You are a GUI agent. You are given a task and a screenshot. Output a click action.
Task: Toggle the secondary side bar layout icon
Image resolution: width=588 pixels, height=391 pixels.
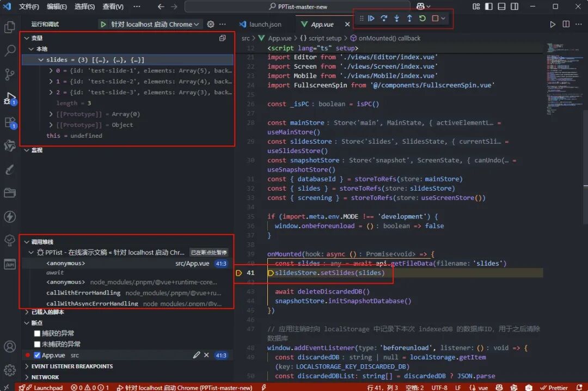click(x=514, y=7)
